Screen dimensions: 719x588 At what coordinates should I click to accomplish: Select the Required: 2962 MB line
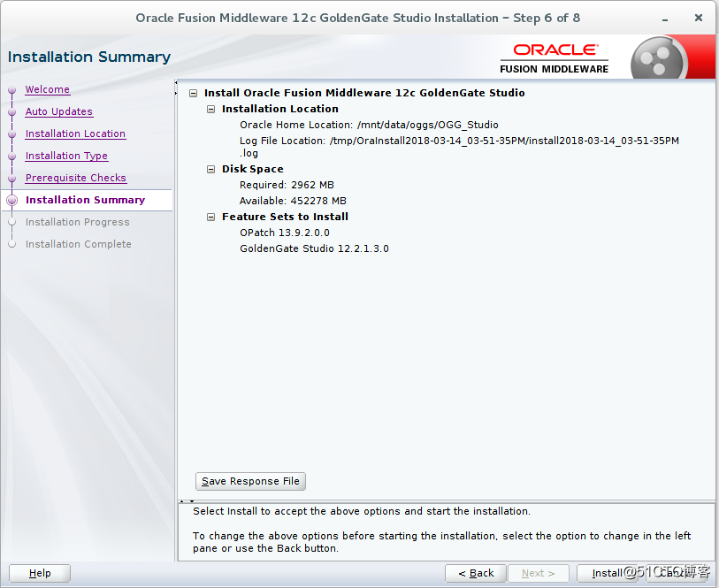coord(287,185)
